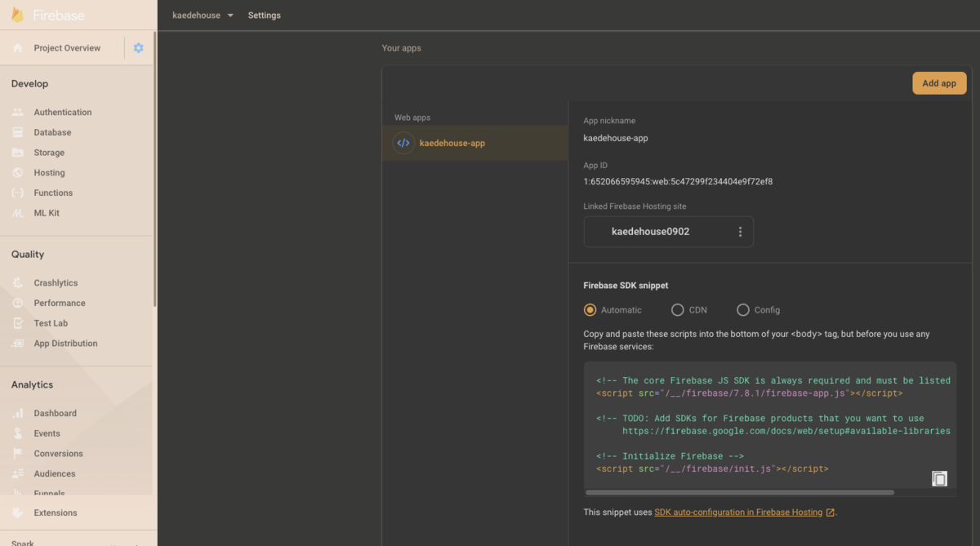The image size is (980, 546).
Task: Open SDK auto-configuration in Firebase Hosting link
Action: pyautogui.click(x=738, y=513)
